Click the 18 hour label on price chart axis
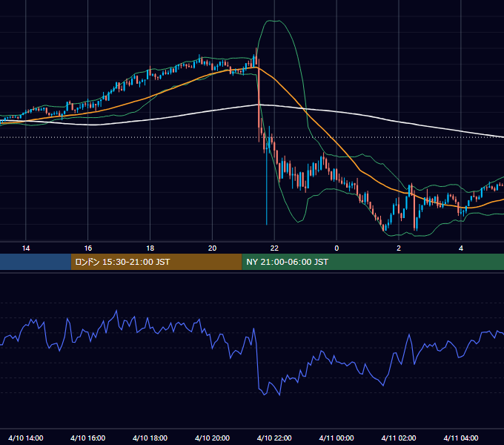Image resolution: width=504 pixels, height=445 pixels. coord(150,248)
